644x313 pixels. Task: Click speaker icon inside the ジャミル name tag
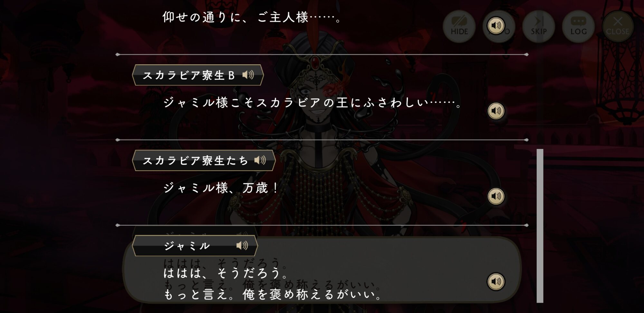click(242, 246)
